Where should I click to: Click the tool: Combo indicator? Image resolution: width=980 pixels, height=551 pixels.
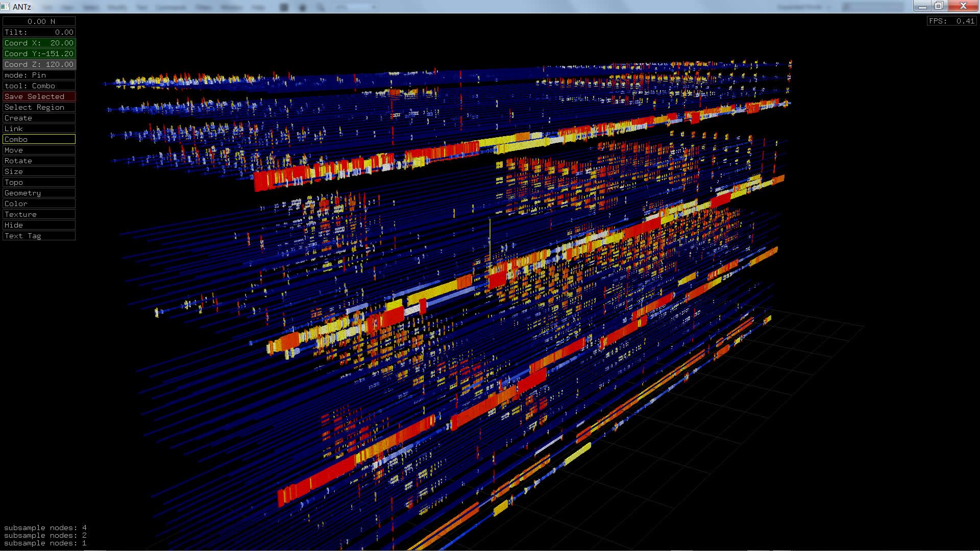point(39,86)
